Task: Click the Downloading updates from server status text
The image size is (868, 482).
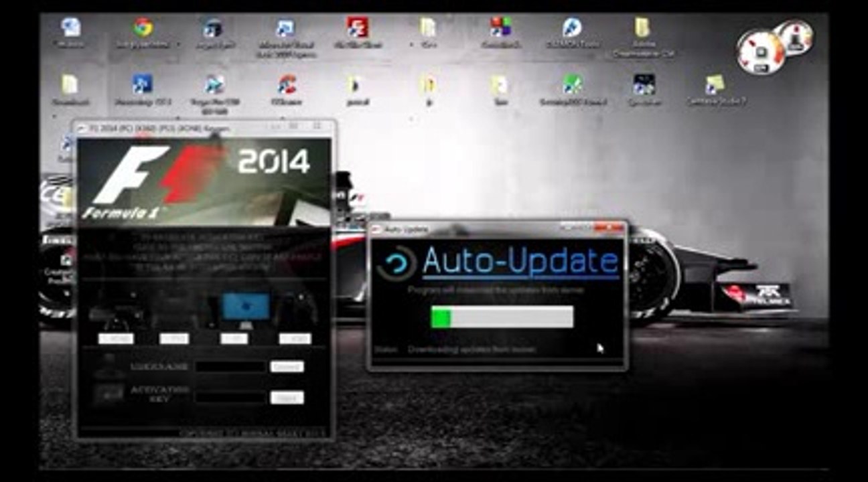Action: [x=472, y=349]
